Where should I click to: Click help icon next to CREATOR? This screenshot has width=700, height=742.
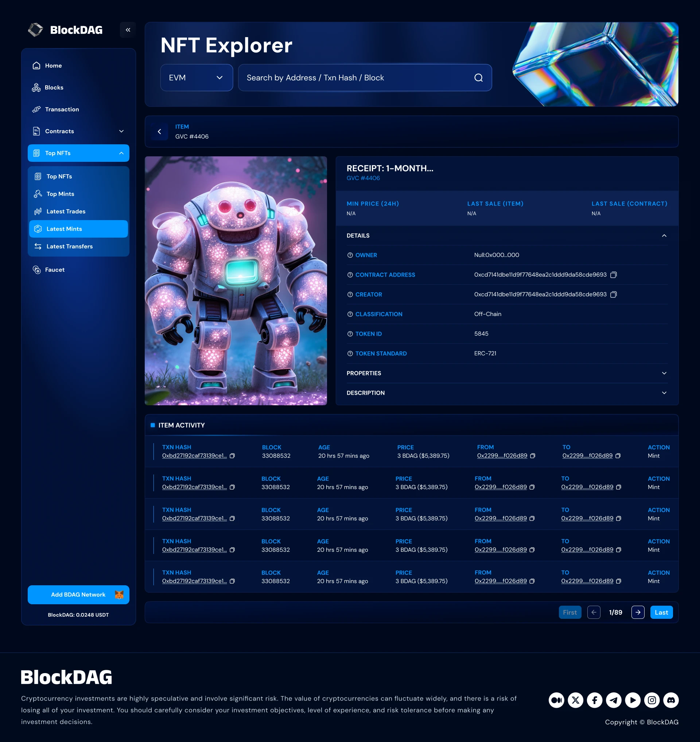[350, 295]
